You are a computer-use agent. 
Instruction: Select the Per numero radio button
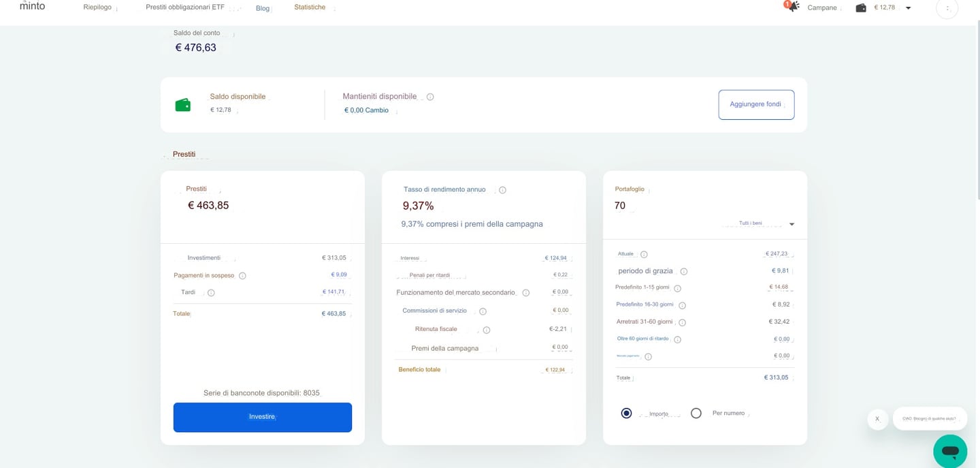click(696, 414)
